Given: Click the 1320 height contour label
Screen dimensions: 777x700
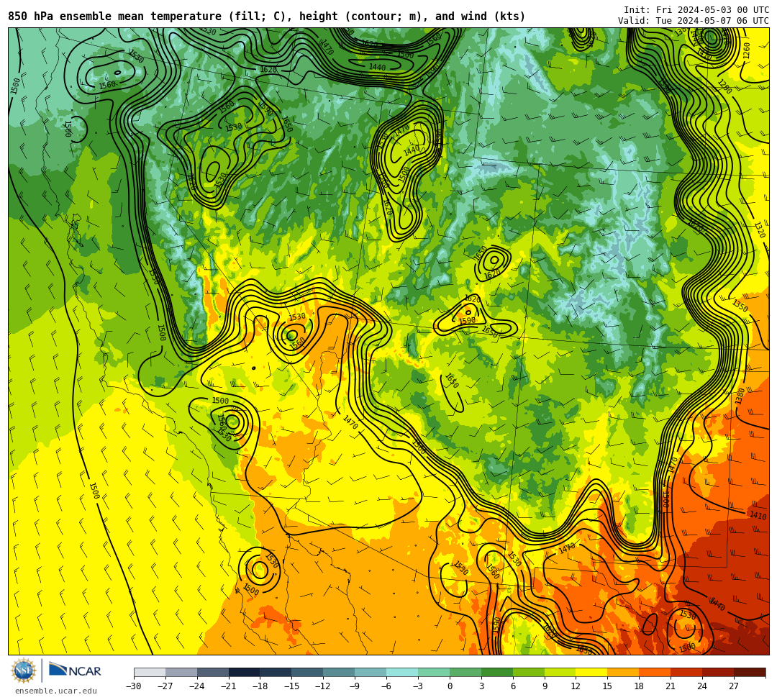Looking at the screenshot, I should [759, 230].
